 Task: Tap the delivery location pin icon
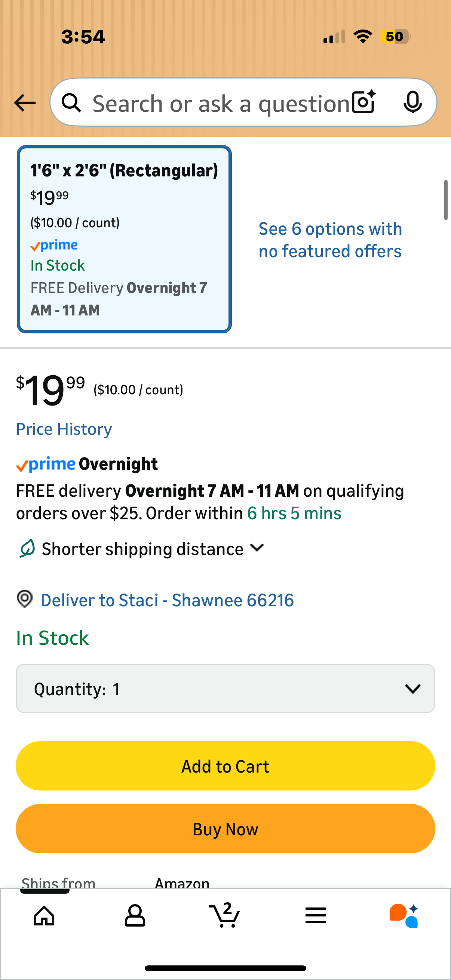pos(25,599)
